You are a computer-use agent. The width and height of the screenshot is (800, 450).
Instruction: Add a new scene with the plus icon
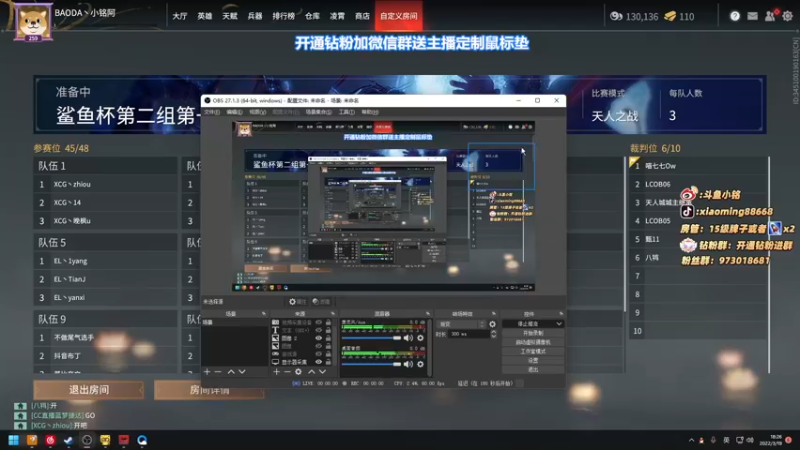(x=207, y=371)
